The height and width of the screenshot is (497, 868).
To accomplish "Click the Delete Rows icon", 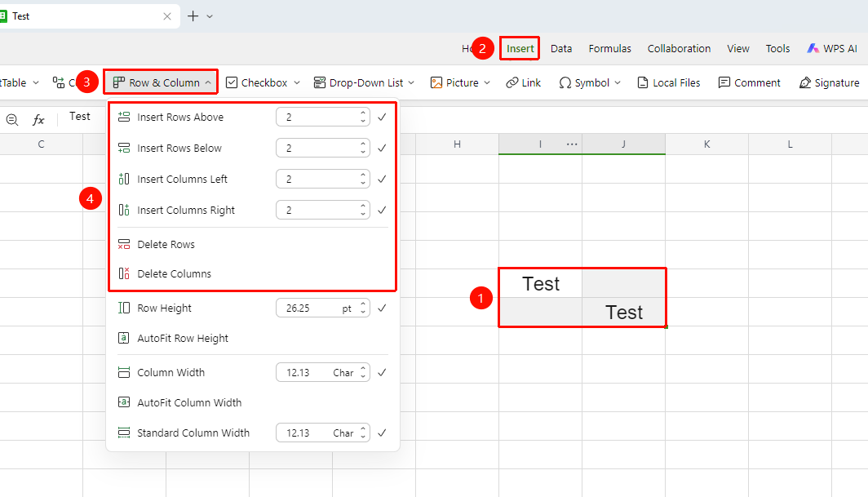I will [x=124, y=244].
